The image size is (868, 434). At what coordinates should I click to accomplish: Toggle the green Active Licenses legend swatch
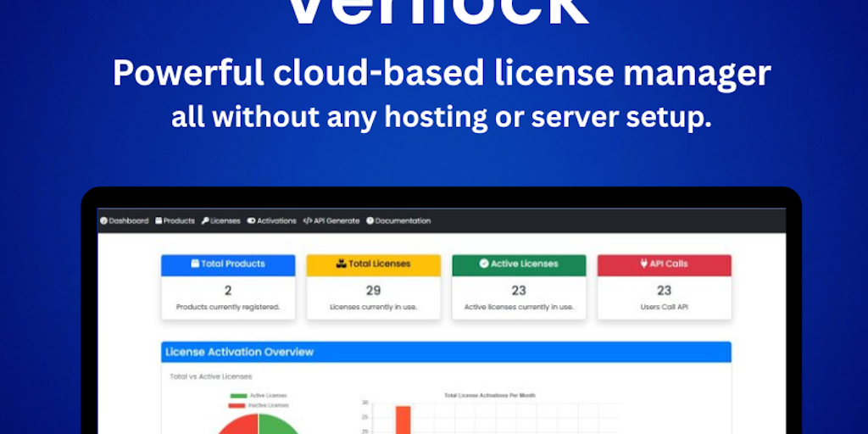pyautogui.click(x=238, y=396)
